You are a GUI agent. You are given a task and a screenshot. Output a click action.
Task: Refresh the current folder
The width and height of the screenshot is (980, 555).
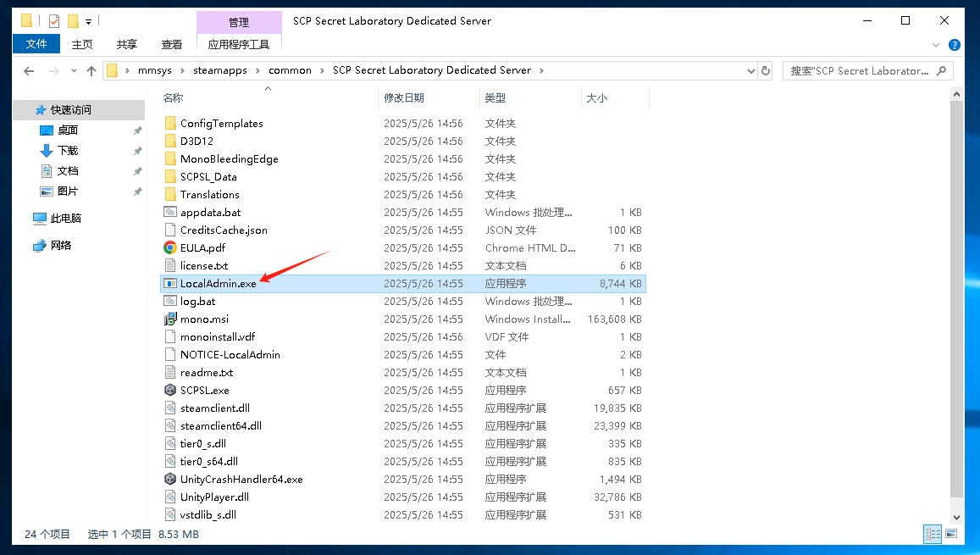pyautogui.click(x=766, y=70)
